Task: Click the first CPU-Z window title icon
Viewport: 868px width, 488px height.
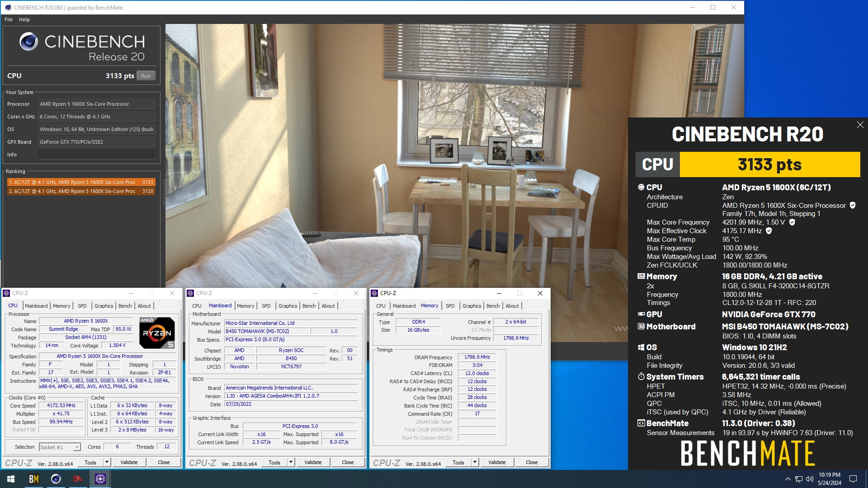Action: 7,293
